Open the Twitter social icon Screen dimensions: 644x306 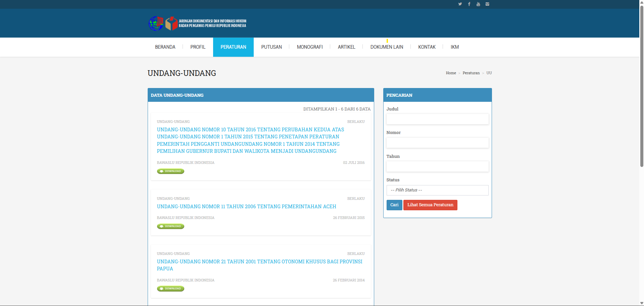point(460,4)
